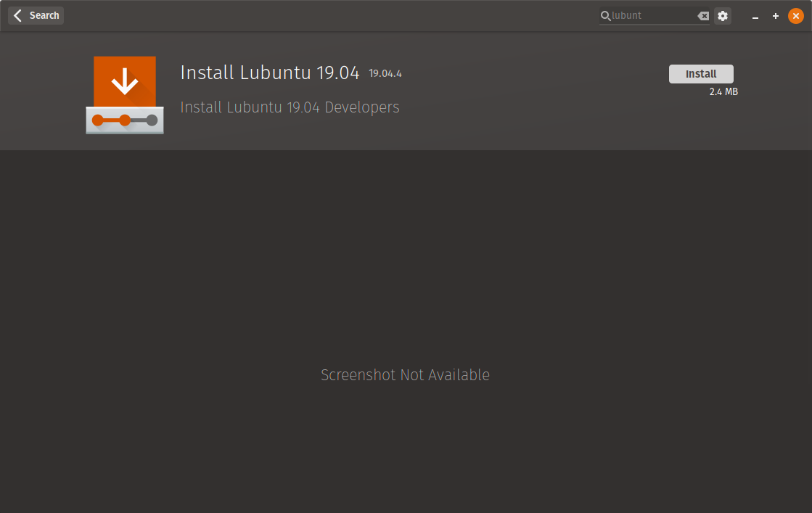Click the version number 19.04.4

(385, 73)
